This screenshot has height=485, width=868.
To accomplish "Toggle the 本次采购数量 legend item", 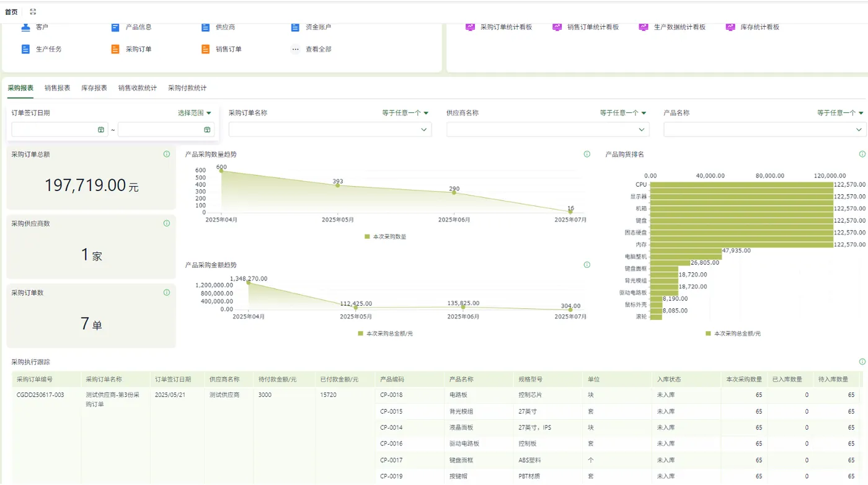I will pos(385,236).
